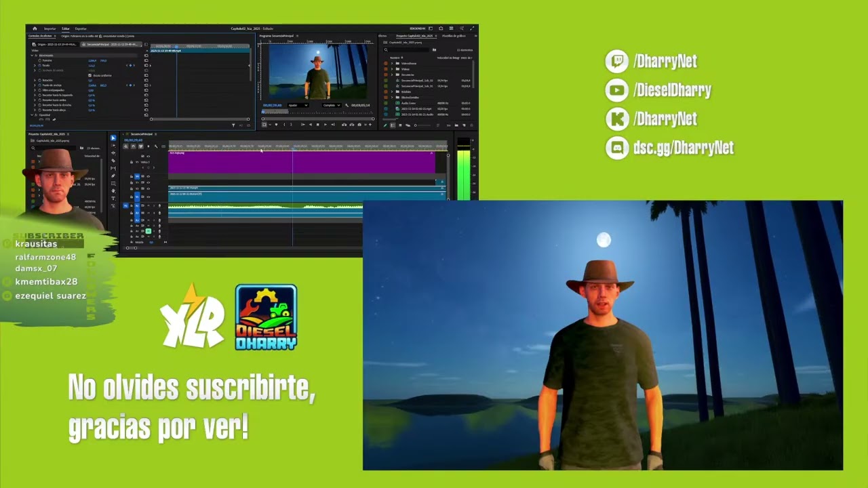Click the trash delete icon in Project panel

(x=471, y=125)
